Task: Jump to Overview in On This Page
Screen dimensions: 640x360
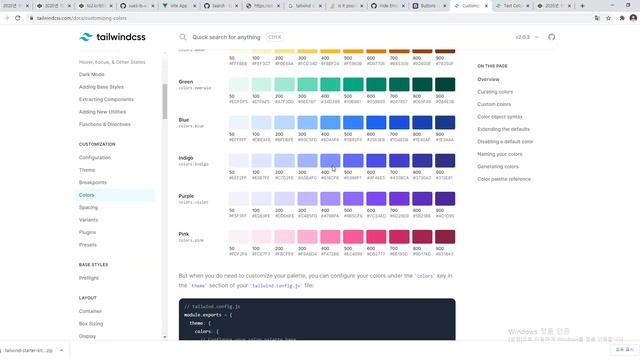Action: coord(488,79)
